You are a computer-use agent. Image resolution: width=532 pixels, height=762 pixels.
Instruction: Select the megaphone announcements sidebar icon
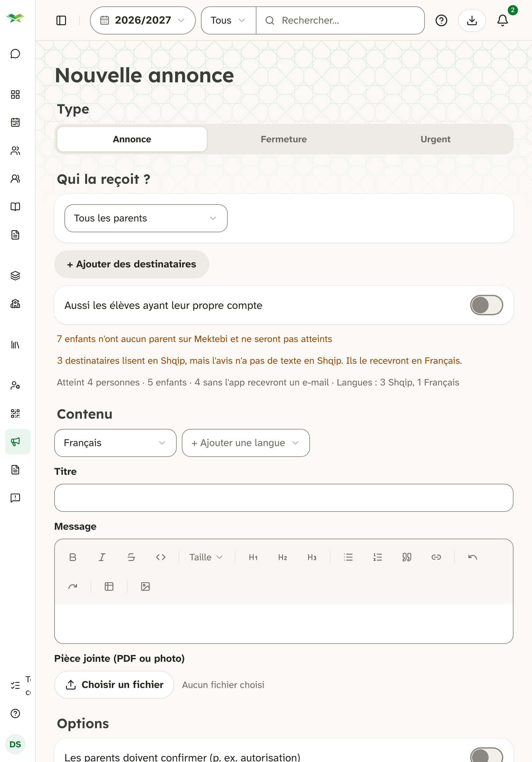click(x=18, y=442)
